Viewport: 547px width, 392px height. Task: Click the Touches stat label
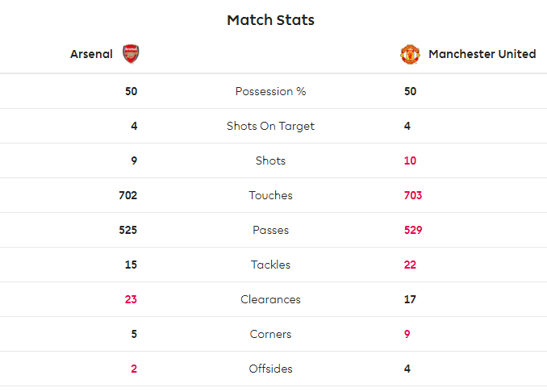(x=271, y=195)
